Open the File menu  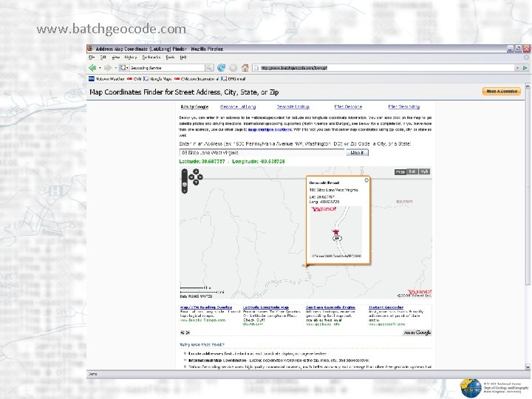coord(92,58)
